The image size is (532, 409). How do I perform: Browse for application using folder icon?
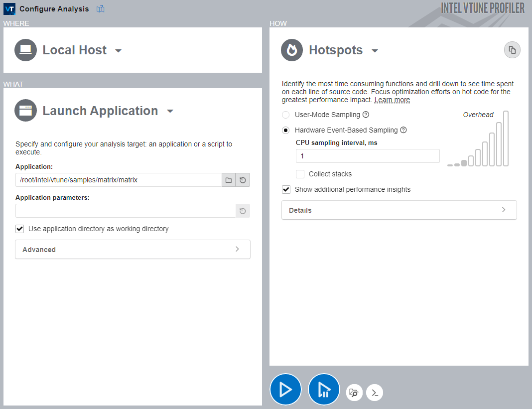(x=229, y=180)
